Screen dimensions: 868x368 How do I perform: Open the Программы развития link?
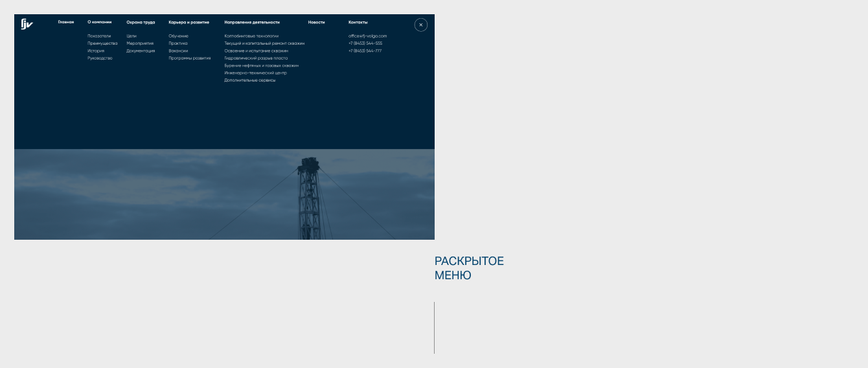[190, 58]
